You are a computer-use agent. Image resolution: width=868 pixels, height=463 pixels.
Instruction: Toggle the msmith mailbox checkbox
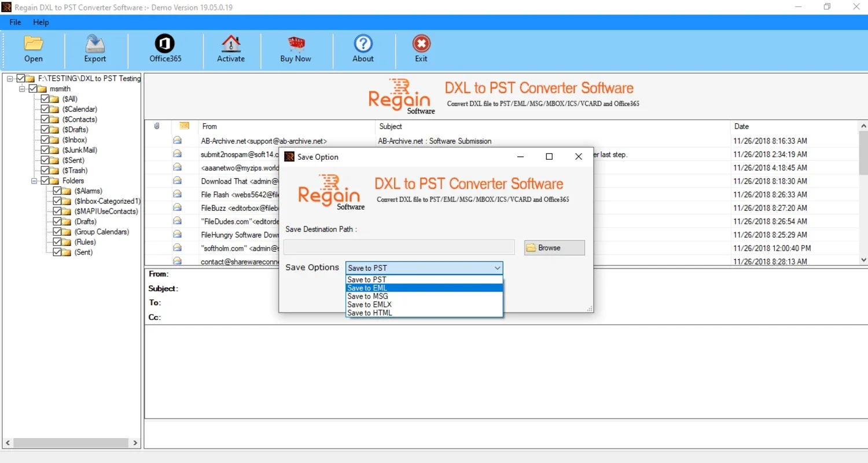[33, 89]
